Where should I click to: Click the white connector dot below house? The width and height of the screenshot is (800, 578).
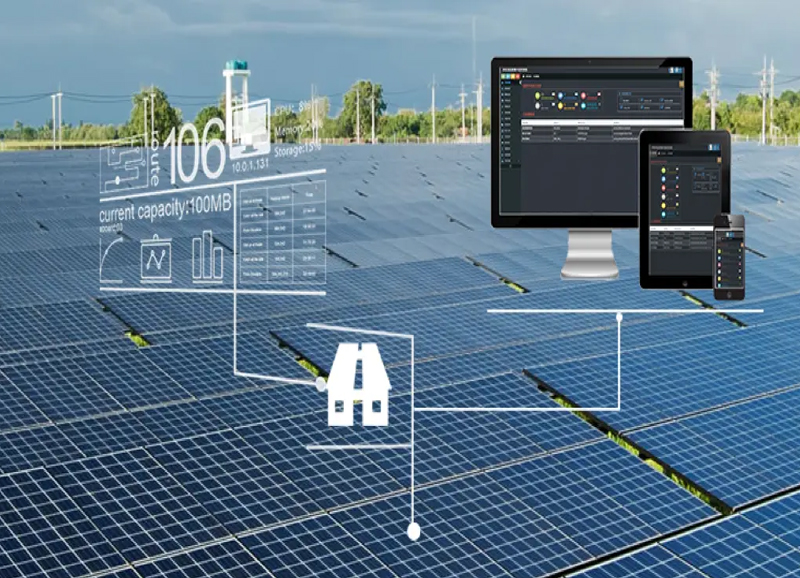coord(413,531)
